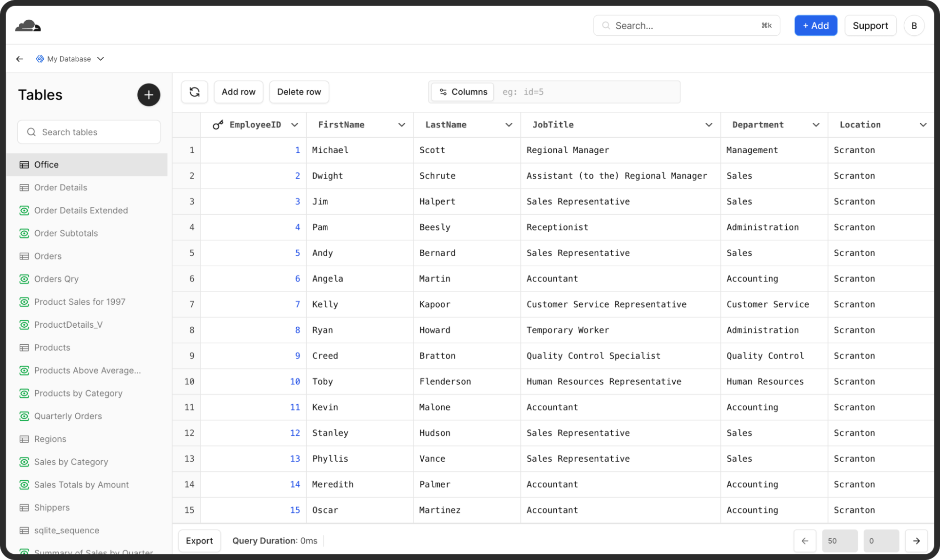Click the Cloudflare cloud logo
The width and height of the screenshot is (940, 560).
pos(28,26)
